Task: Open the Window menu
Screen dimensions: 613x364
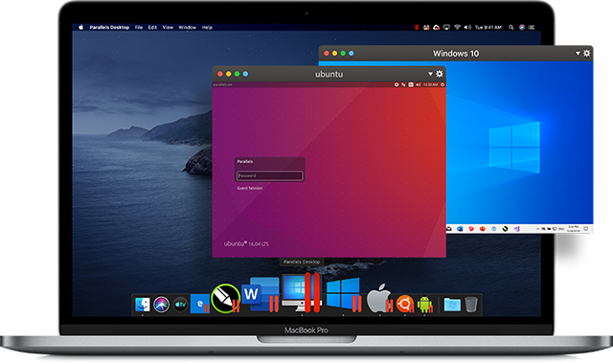Action: click(x=188, y=28)
